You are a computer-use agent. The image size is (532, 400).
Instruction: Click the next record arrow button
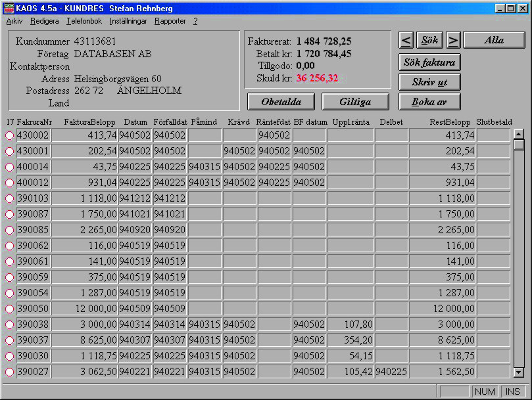point(453,40)
